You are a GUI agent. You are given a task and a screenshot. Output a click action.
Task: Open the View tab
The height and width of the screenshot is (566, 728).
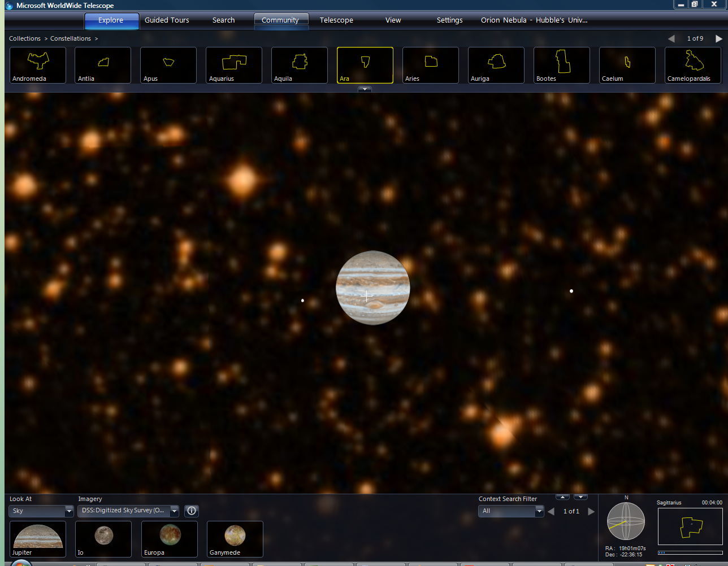393,20
